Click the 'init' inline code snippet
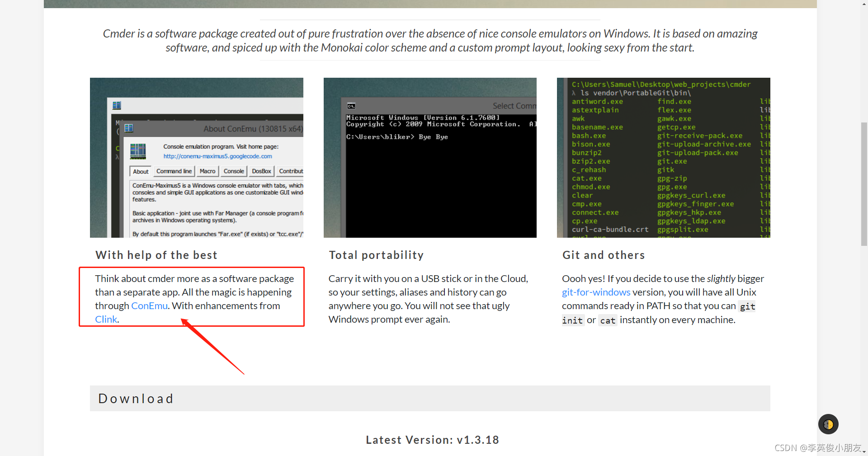This screenshot has width=868, height=456. (x=572, y=320)
